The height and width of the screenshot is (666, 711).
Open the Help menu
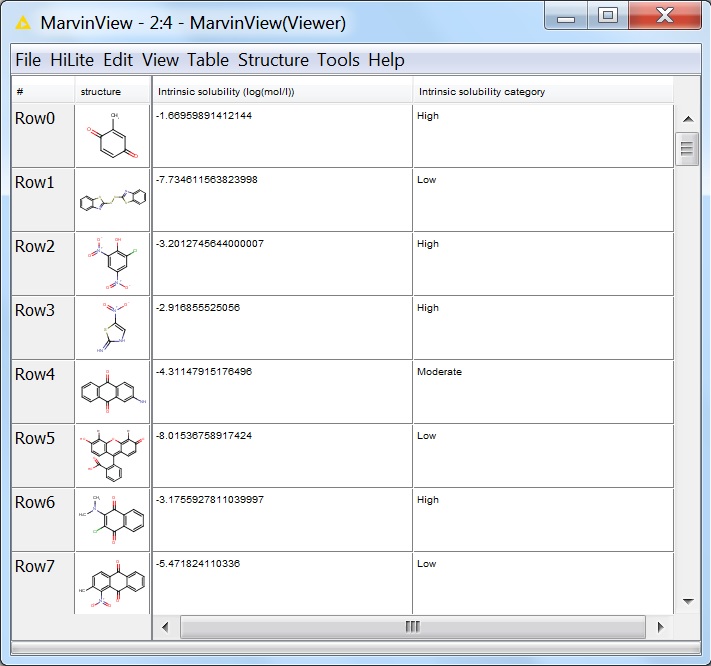pyautogui.click(x=386, y=60)
